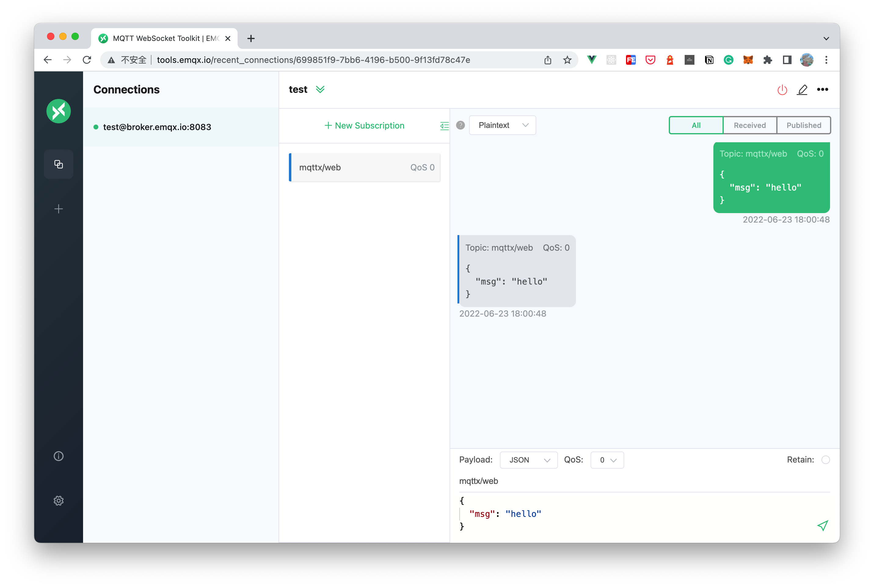Click the power/disconnect icon
The height and width of the screenshot is (588, 874).
[782, 90]
